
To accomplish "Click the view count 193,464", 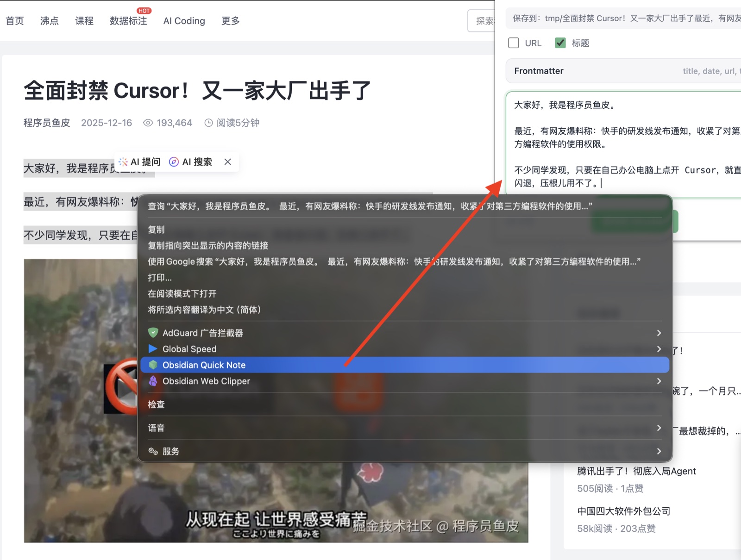I will point(175,123).
